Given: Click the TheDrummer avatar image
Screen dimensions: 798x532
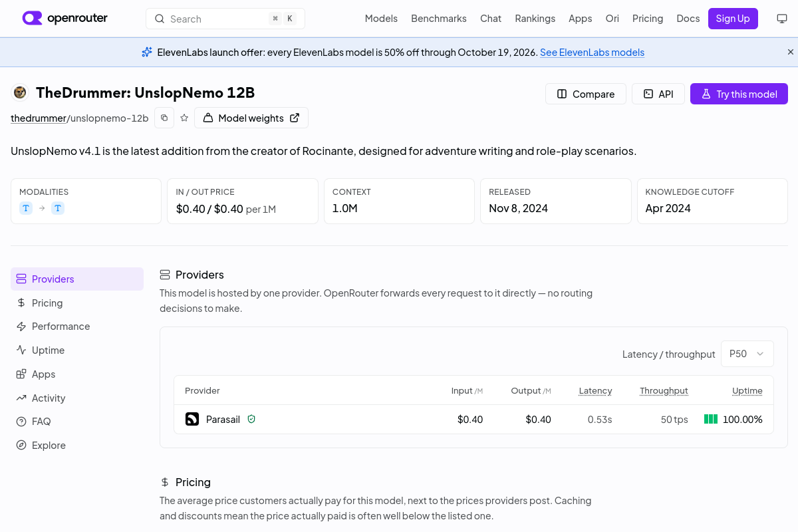Looking at the screenshot, I should click(20, 92).
